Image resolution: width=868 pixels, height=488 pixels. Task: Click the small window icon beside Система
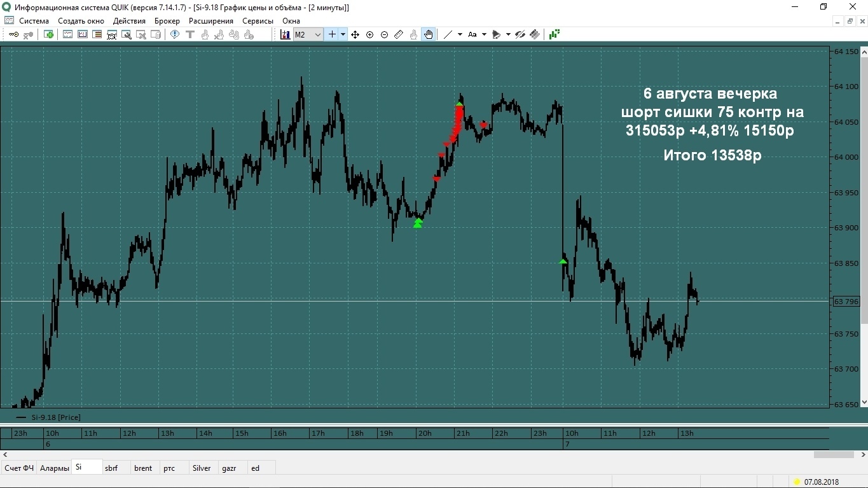point(9,21)
